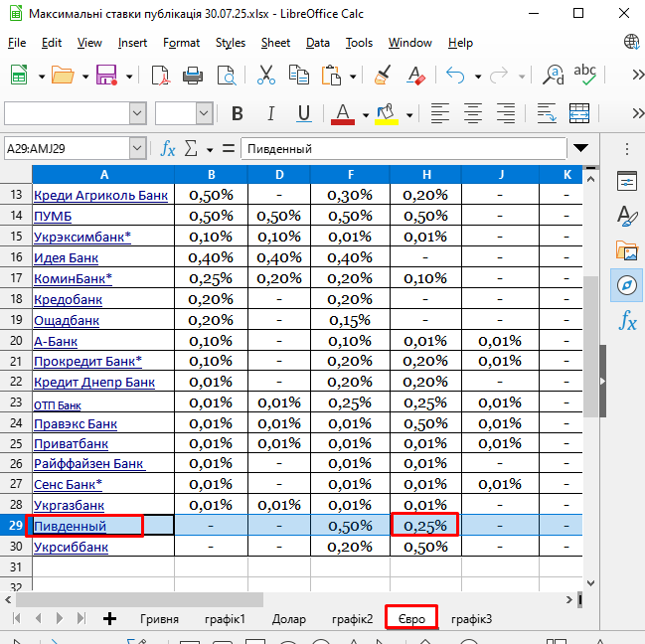Open the Name Box dropdown list
Screen dimensions: 645x644
pos(138,148)
